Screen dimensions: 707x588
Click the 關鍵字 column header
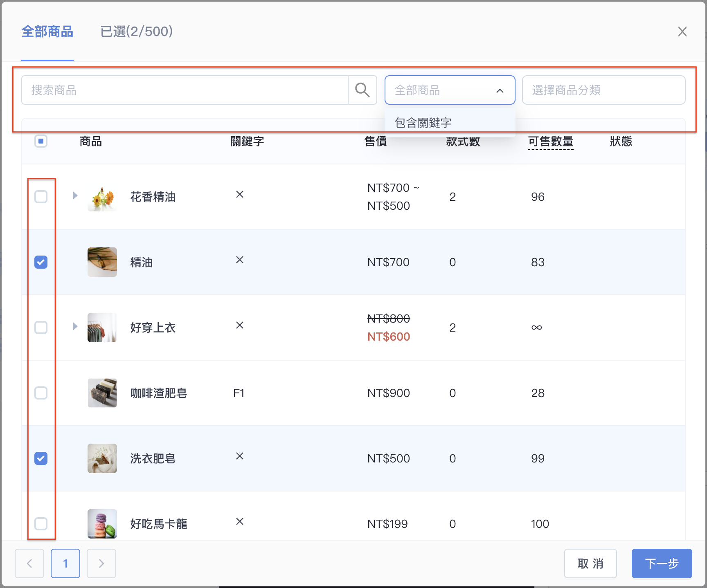click(x=247, y=141)
